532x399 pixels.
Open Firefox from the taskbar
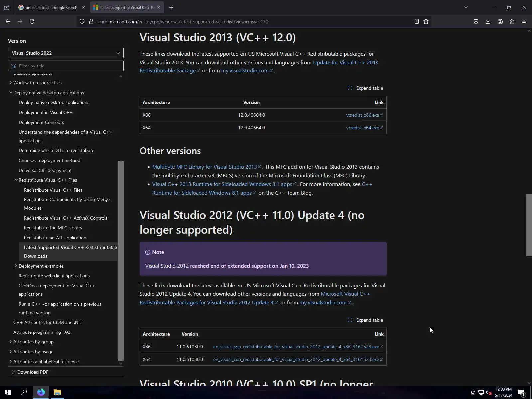tap(41, 392)
